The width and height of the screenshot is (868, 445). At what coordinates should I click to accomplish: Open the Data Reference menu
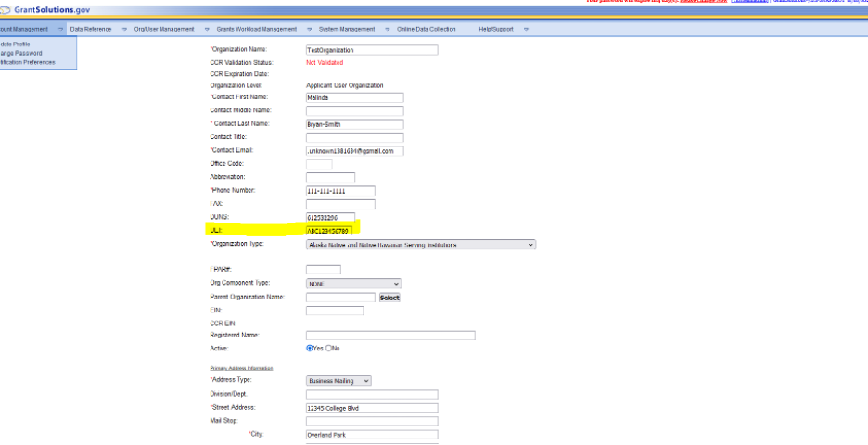[91, 29]
